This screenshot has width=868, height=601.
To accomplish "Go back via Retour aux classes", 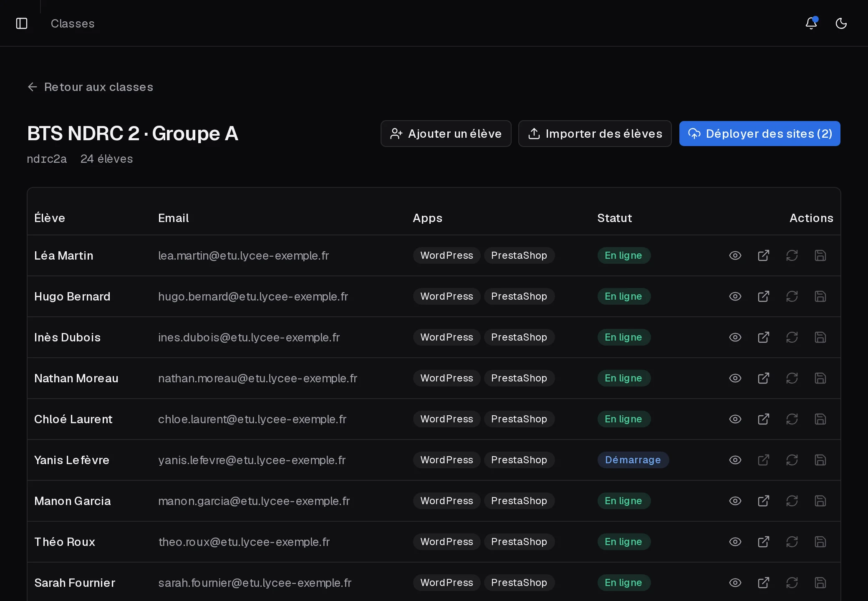I will pos(91,87).
